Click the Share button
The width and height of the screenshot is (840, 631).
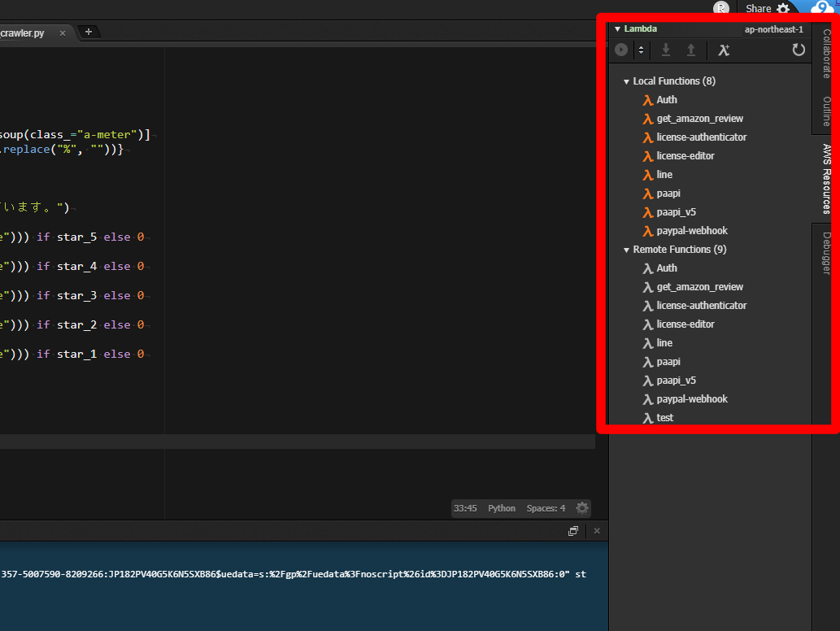pos(758,9)
